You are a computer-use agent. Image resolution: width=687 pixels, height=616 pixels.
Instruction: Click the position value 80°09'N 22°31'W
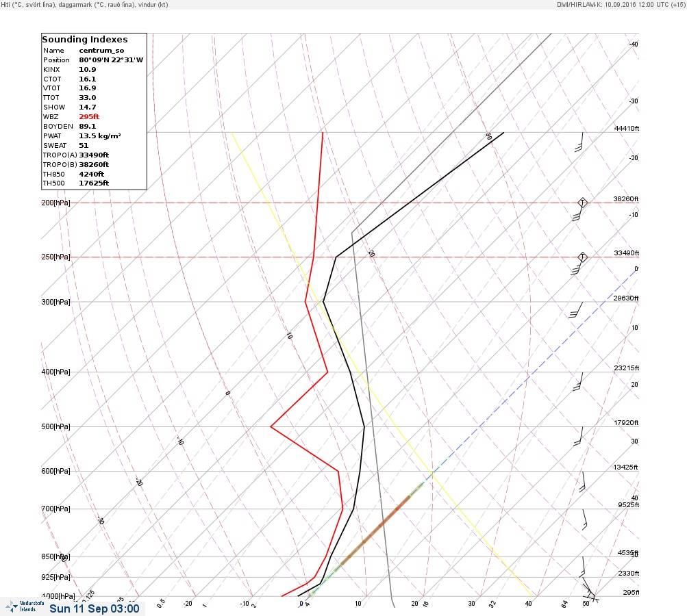click(111, 60)
